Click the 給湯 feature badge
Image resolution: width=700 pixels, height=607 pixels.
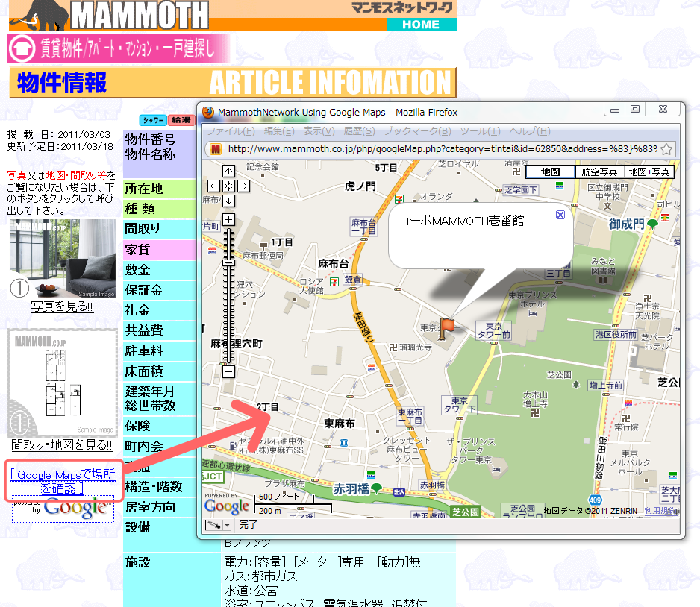pyautogui.click(x=181, y=120)
